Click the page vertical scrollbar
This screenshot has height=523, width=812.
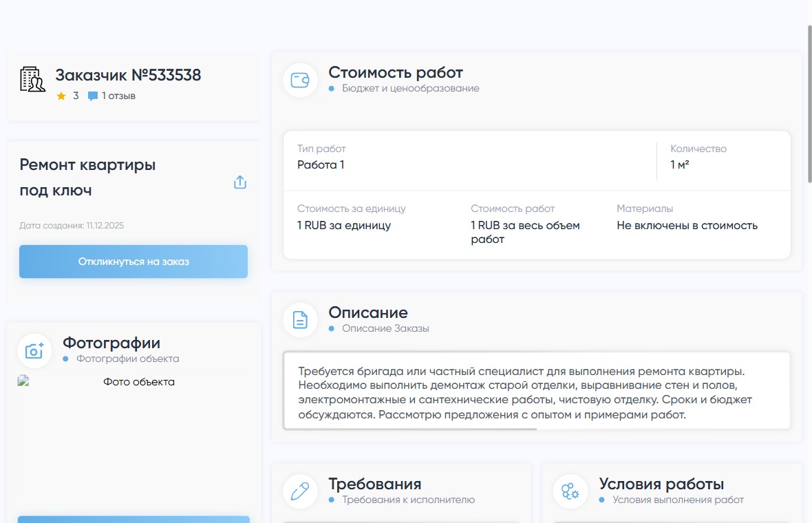(x=809, y=103)
